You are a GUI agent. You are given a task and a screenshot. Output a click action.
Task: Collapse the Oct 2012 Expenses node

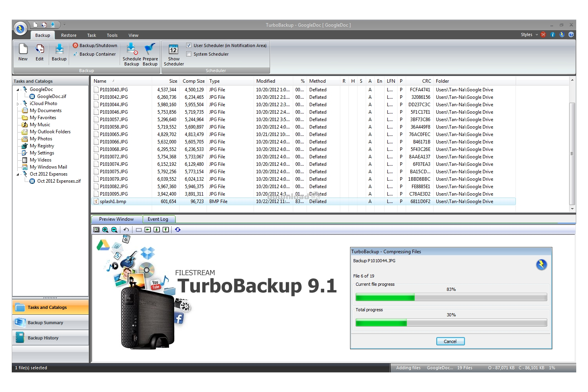click(18, 174)
